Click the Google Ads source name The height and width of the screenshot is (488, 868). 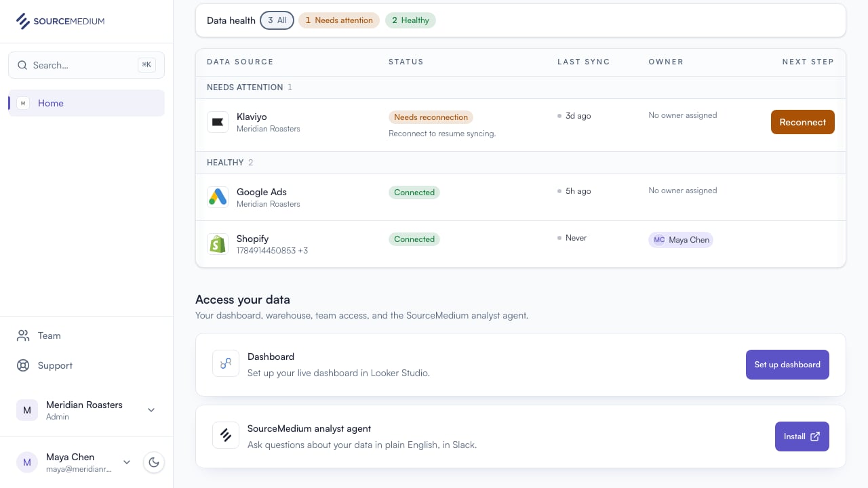click(x=262, y=192)
